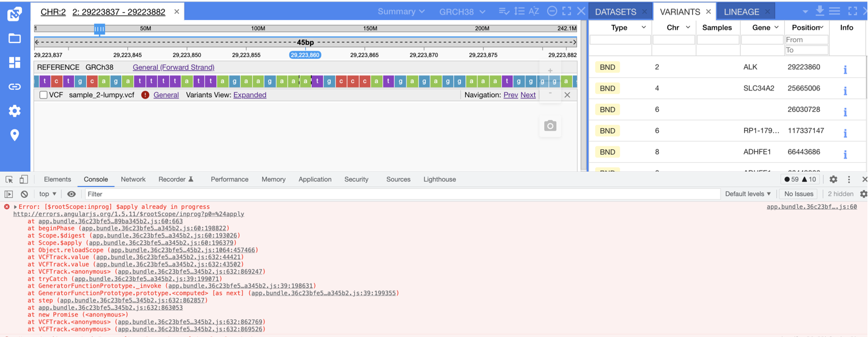Open the Position column dropdown arrow

(822, 28)
